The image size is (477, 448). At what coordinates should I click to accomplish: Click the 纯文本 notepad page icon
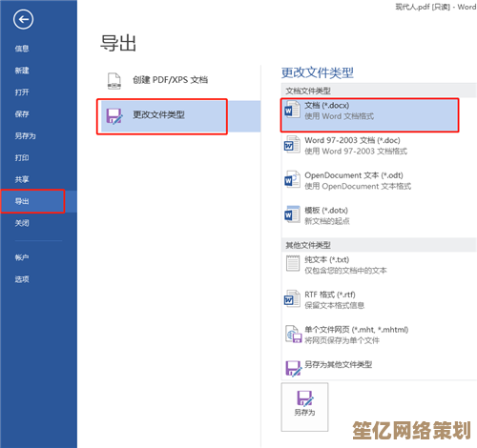pyautogui.click(x=293, y=264)
